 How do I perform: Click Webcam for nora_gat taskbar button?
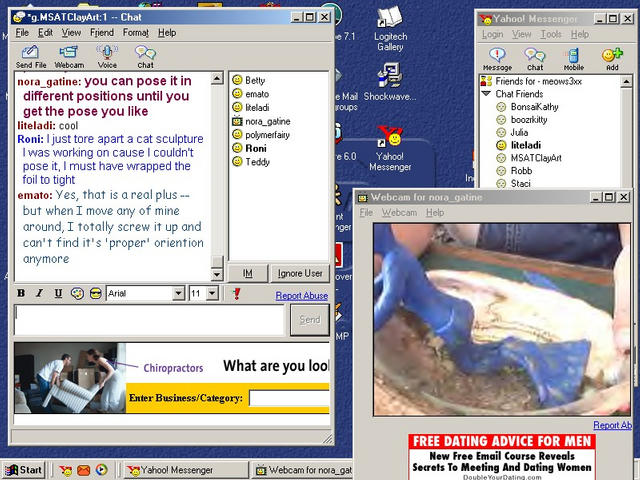(303, 470)
